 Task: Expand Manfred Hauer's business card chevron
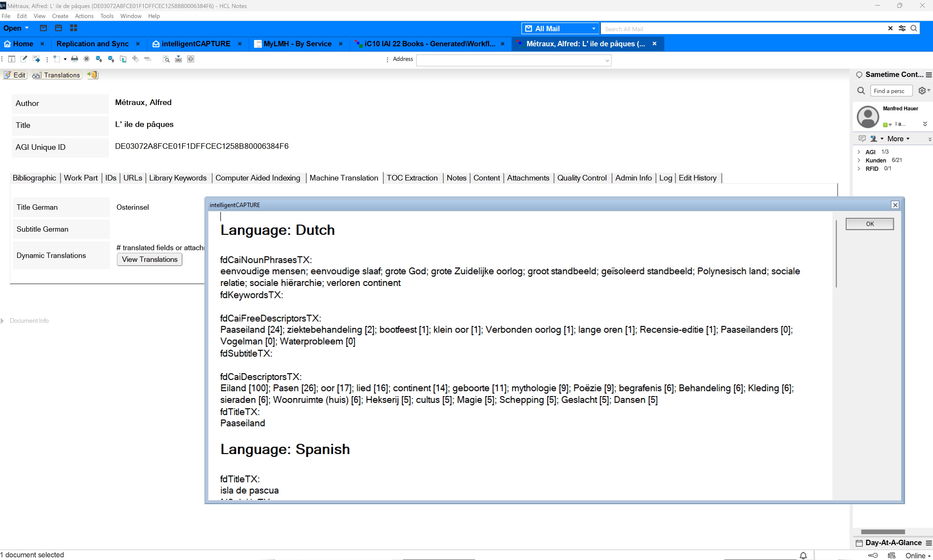925,124
